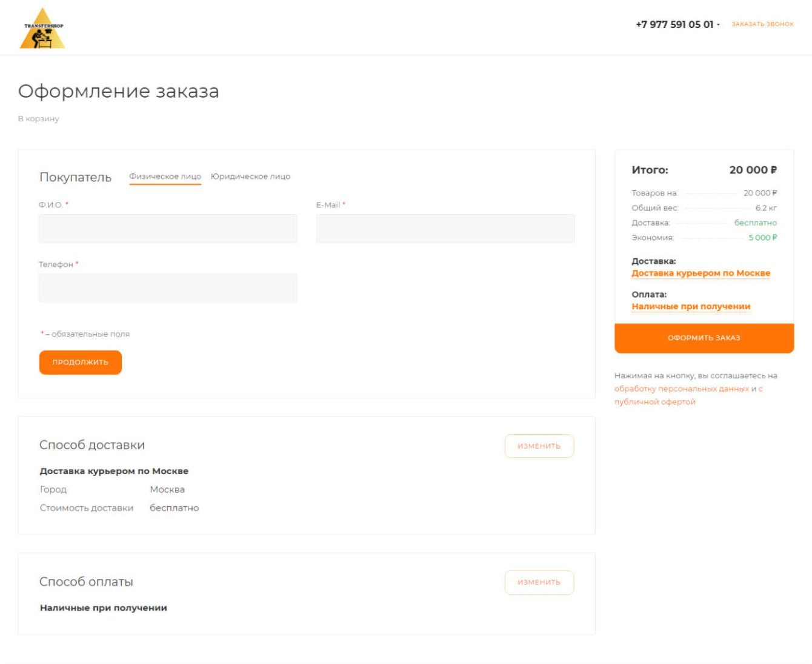Open the Заказать звонок callback link
This screenshot has width=812, height=664.
762,24
